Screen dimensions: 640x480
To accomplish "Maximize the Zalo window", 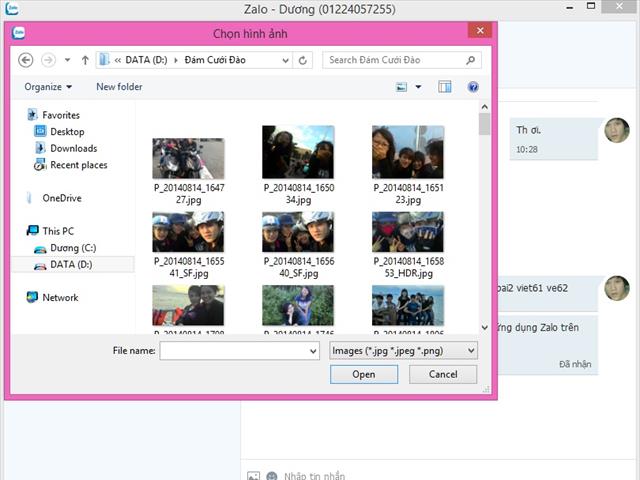I will 591,6.
